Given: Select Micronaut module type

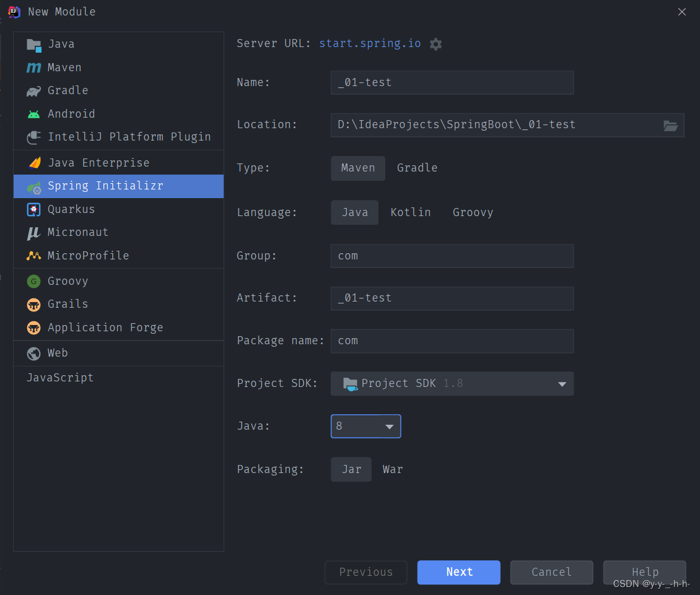Looking at the screenshot, I should tap(118, 233).
